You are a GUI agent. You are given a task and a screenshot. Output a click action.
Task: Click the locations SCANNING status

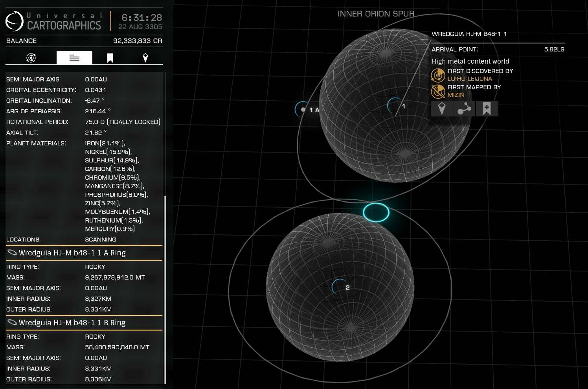pyautogui.click(x=101, y=240)
